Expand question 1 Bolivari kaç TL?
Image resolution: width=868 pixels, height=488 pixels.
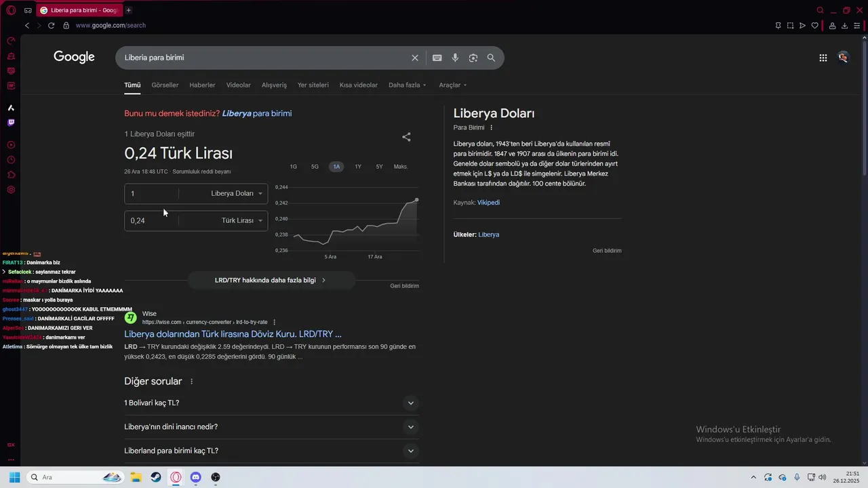271,403
